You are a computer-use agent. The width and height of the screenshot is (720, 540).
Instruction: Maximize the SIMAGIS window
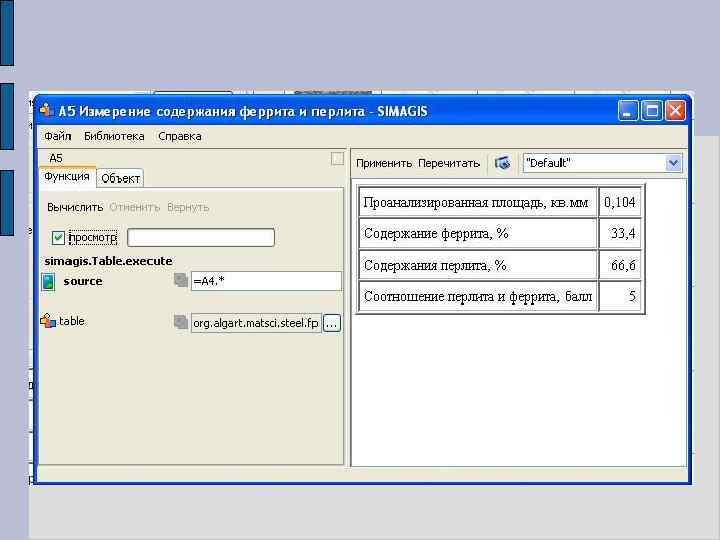[x=651, y=111]
